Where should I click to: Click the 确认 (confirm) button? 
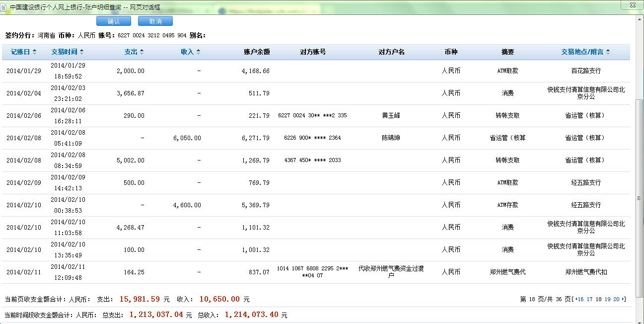click(113, 21)
